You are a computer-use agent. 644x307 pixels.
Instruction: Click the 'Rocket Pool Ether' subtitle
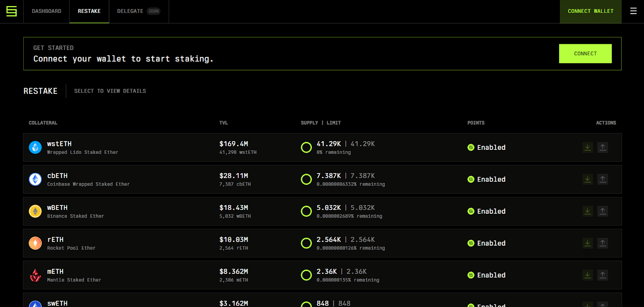71,248
